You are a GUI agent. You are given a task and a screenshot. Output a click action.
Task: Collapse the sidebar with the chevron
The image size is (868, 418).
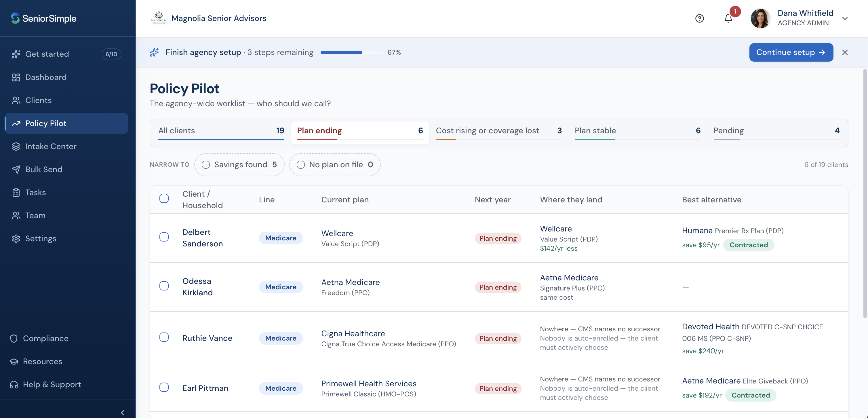click(123, 413)
